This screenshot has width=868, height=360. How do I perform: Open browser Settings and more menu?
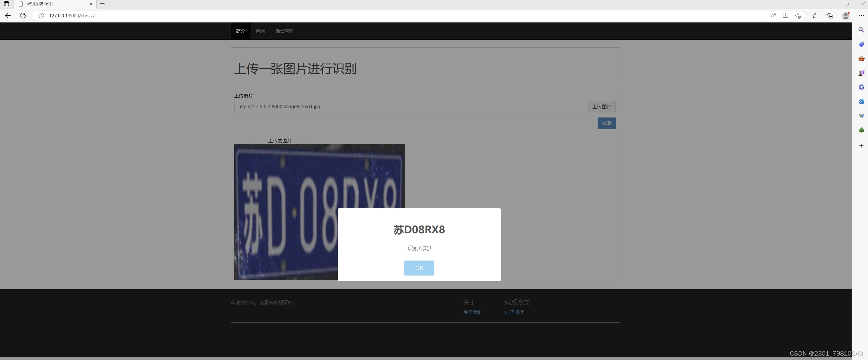click(861, 16)
